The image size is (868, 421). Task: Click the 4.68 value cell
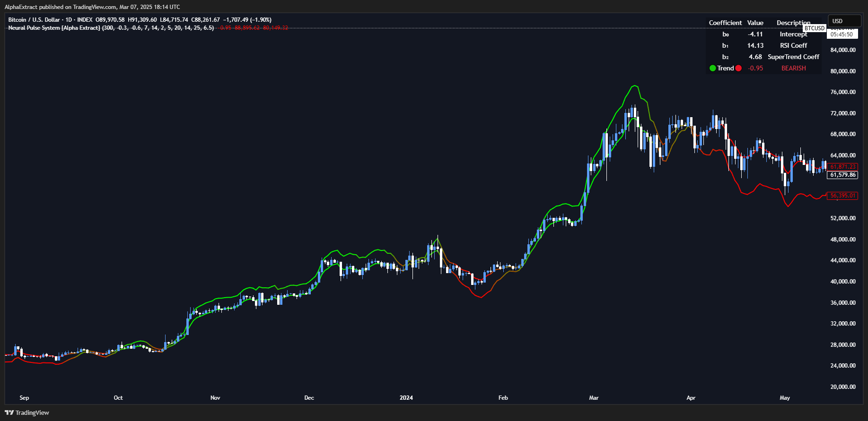[755, 57]
